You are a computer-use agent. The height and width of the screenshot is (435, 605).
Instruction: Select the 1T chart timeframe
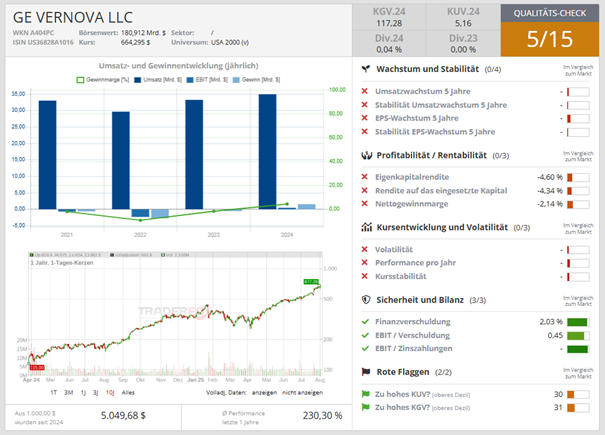tap(54, 393)
